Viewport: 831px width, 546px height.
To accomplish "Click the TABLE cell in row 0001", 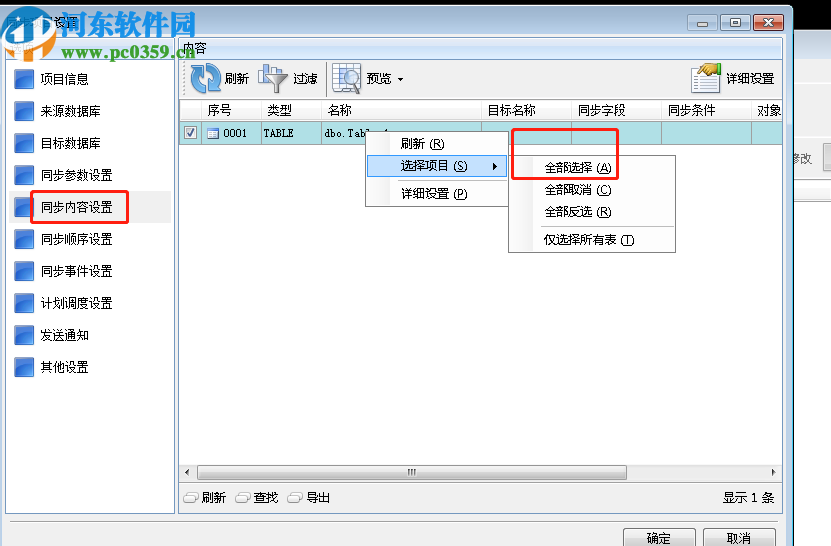I will pyautogui.click(x=291, y=134).
